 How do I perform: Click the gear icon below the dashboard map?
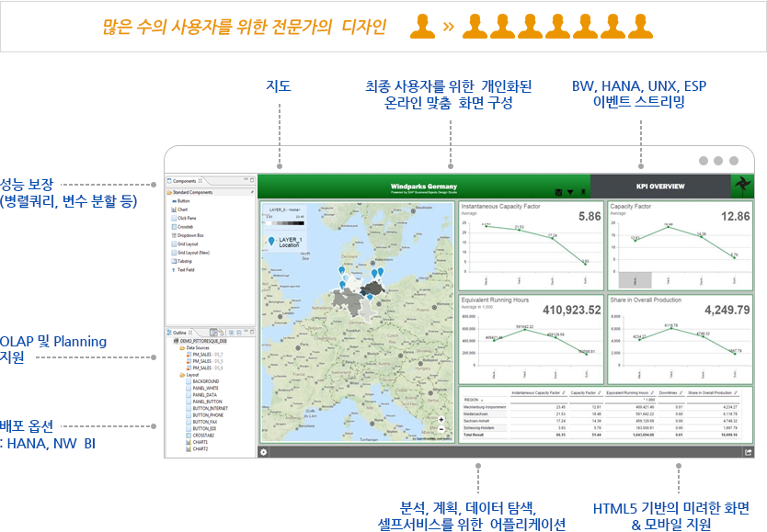(x=261, y=452)
